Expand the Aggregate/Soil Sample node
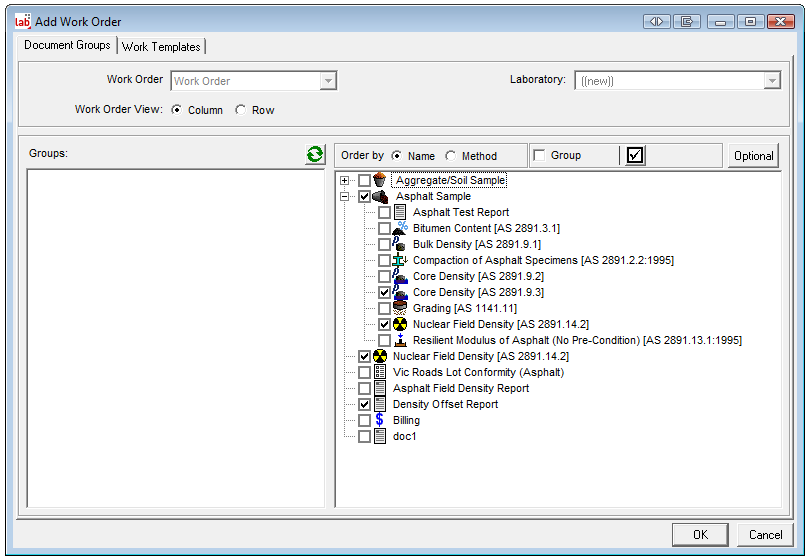 345,181
